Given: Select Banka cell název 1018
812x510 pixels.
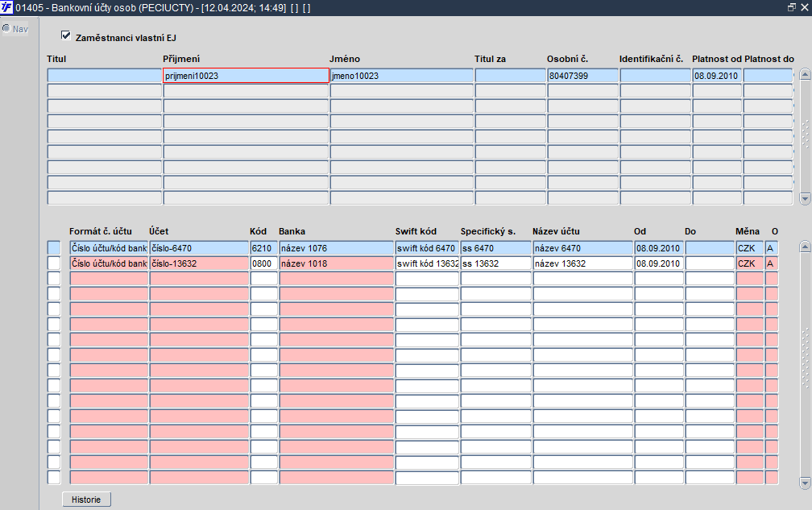Looking at the screenshot, I should 337,263.
